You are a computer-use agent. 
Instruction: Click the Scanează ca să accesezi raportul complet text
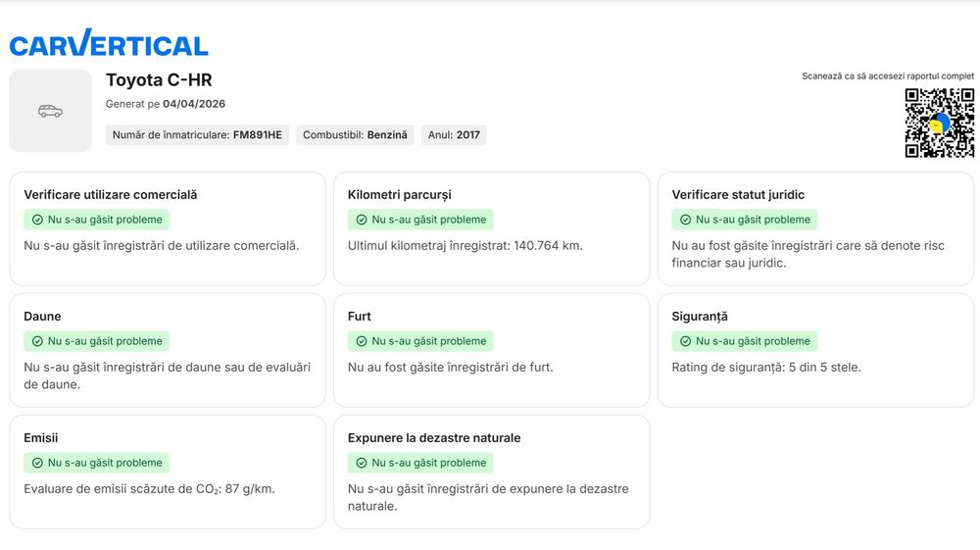888,75
